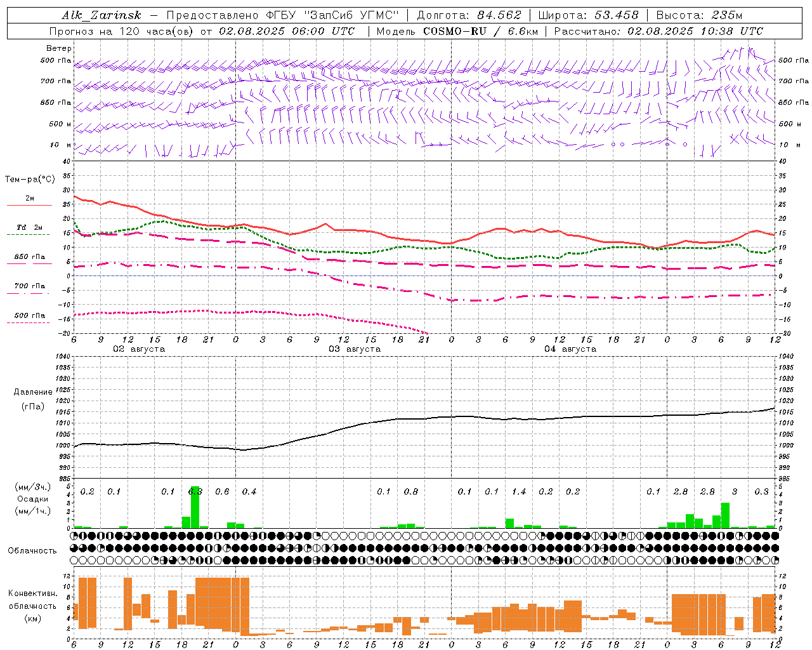Click the green dotted Td legend line sample
Screen dimensions: 812x650
pyautogui.click(x=28, y=235)
